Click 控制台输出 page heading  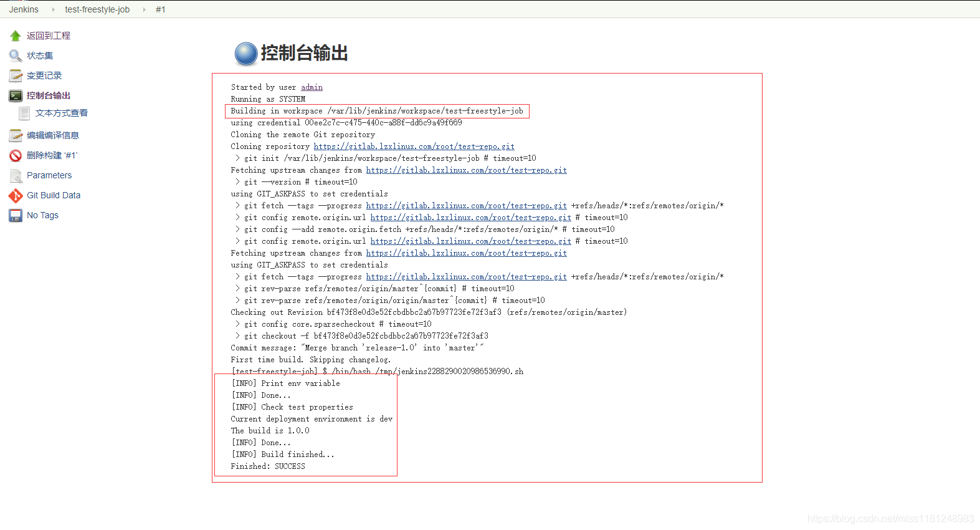click(304, 53)
